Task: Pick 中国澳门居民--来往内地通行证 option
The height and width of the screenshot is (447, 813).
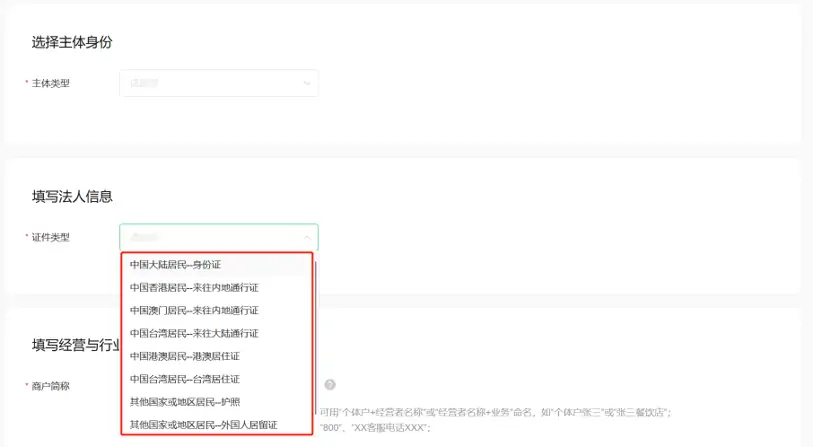Action: (194, 311)
